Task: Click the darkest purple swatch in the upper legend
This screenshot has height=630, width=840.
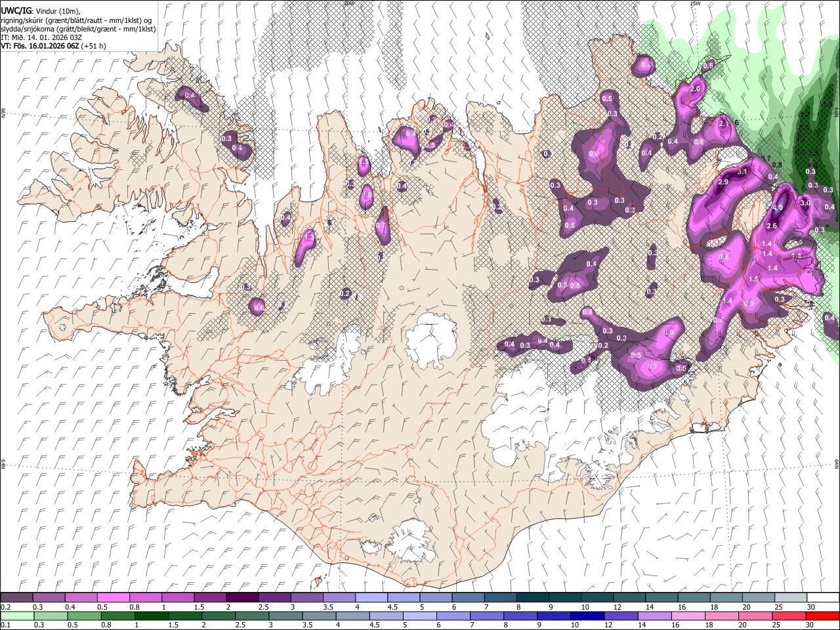Action: [241, 597]
